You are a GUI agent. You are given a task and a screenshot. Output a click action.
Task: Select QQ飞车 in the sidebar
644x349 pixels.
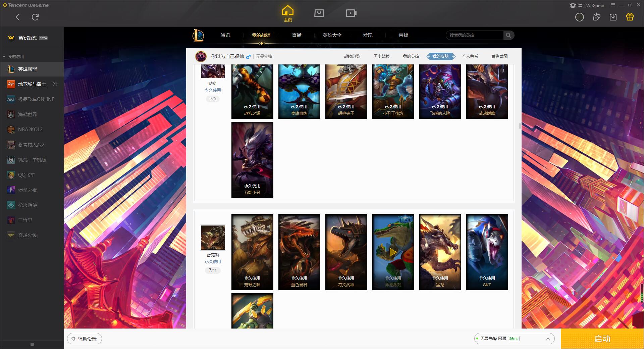[32, 175]
